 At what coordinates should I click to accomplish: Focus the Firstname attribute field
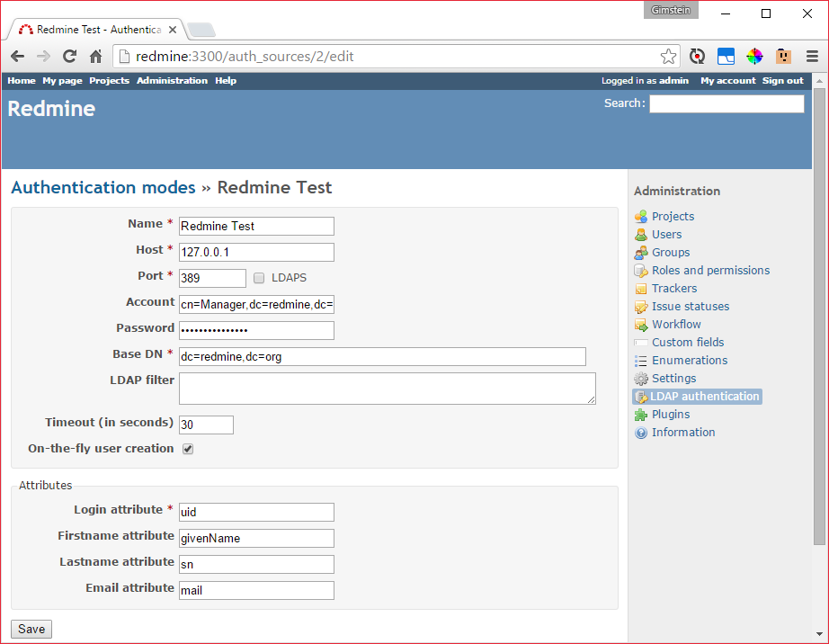pos(256,538)
